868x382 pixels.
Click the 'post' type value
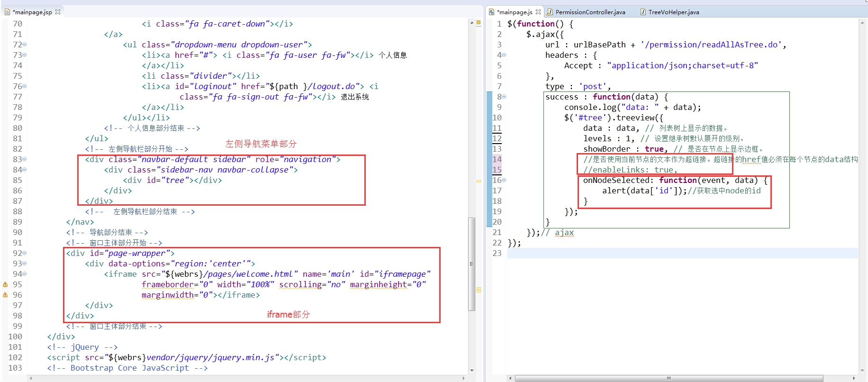[x=592, y=86]
